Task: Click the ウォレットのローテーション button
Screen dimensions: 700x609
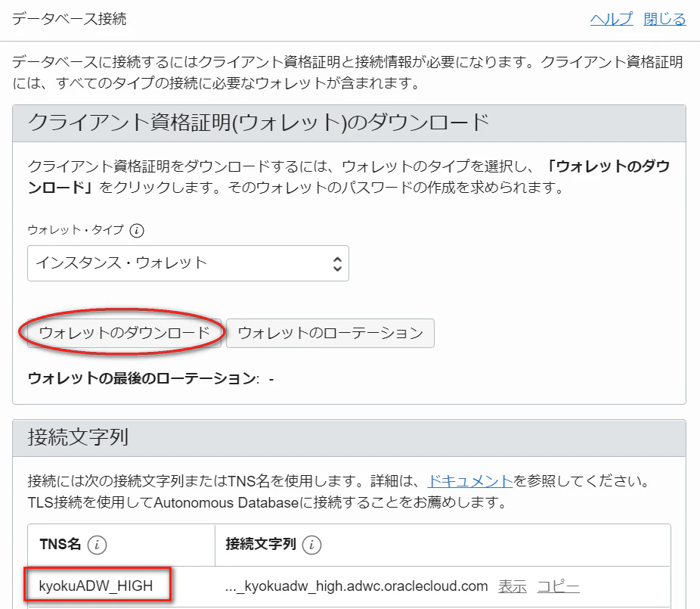Action: tap(330, 333)
